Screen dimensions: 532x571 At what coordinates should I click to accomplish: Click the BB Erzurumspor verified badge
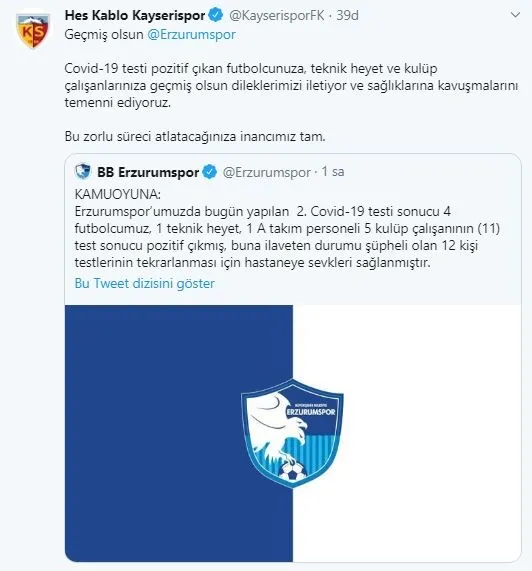pyautogui.click(x=210, y=172)
